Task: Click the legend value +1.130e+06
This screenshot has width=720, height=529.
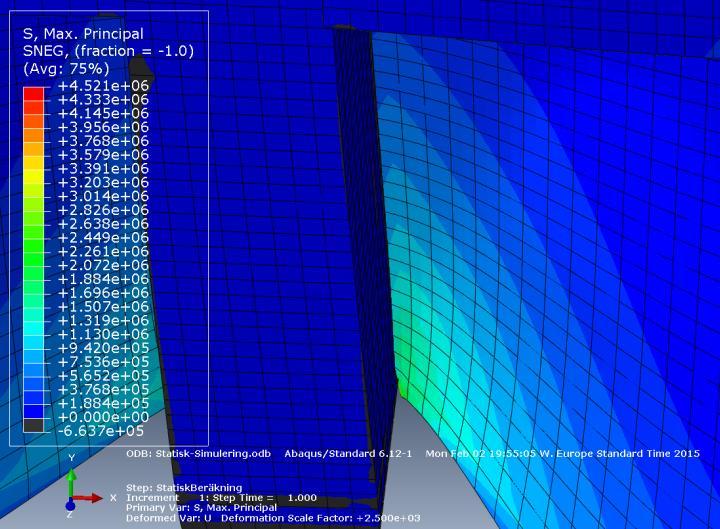Action: (x=103, y=334)
